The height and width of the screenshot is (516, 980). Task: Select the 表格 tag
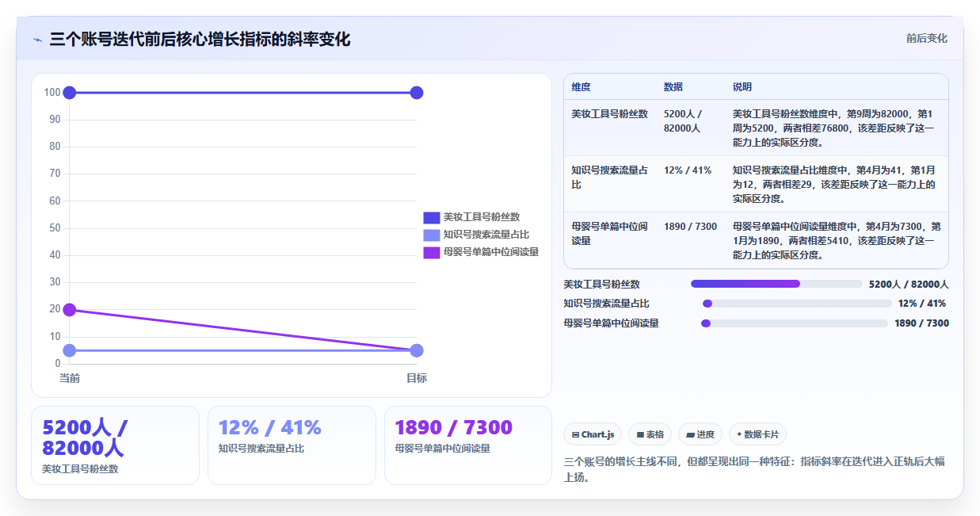point(650,434)
